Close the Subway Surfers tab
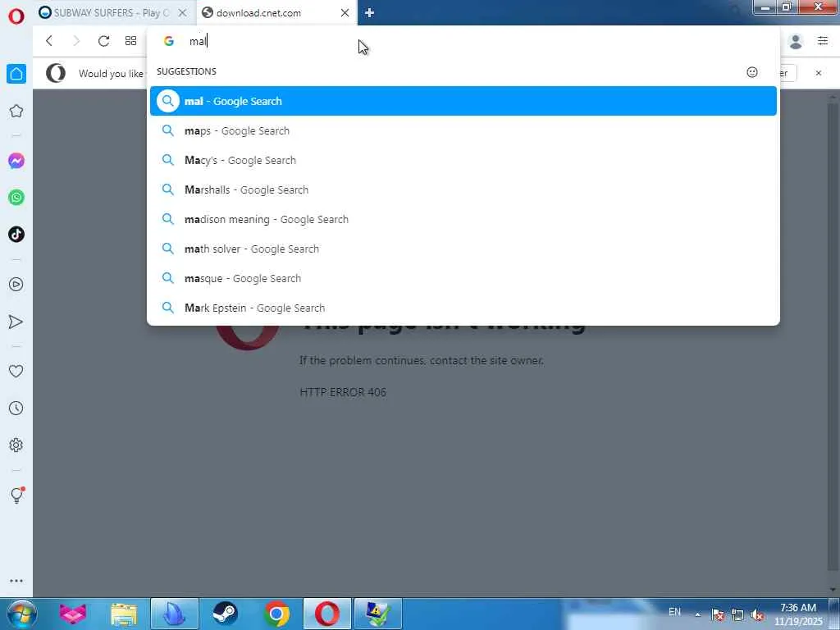840x630 pixels. click(182, 13)
